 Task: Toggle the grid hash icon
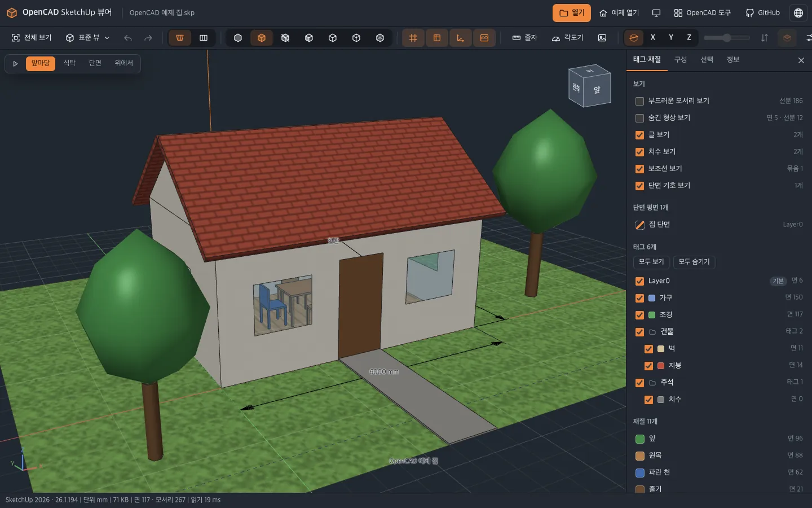pos(413,38)
